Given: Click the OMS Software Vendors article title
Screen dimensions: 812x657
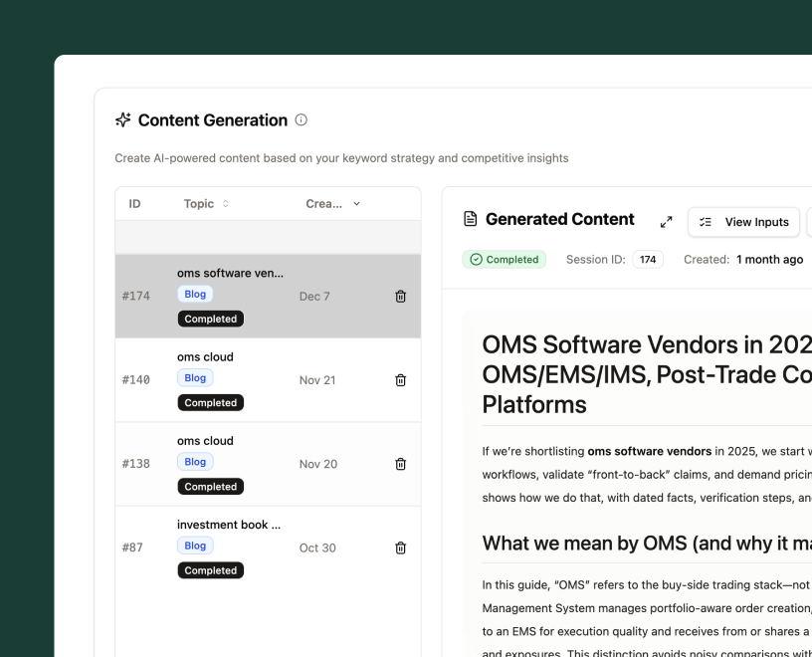Looking at the screenshot, I should [647, 374].
